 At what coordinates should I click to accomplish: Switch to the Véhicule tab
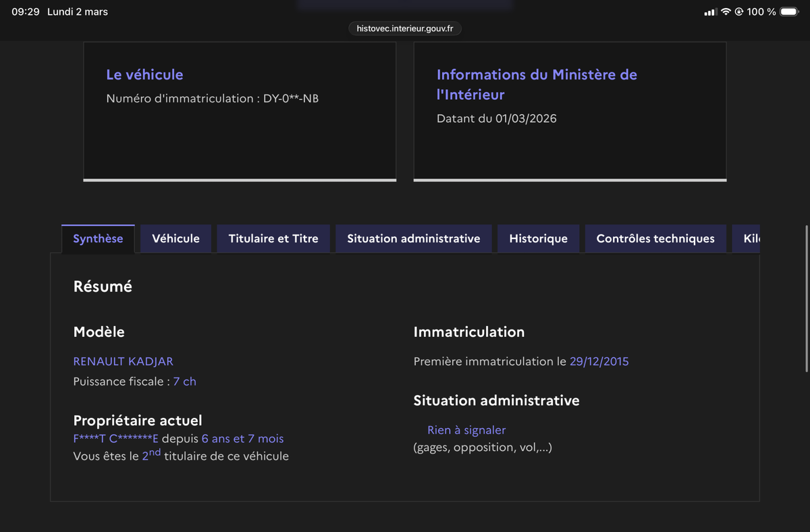pos(175,239)
